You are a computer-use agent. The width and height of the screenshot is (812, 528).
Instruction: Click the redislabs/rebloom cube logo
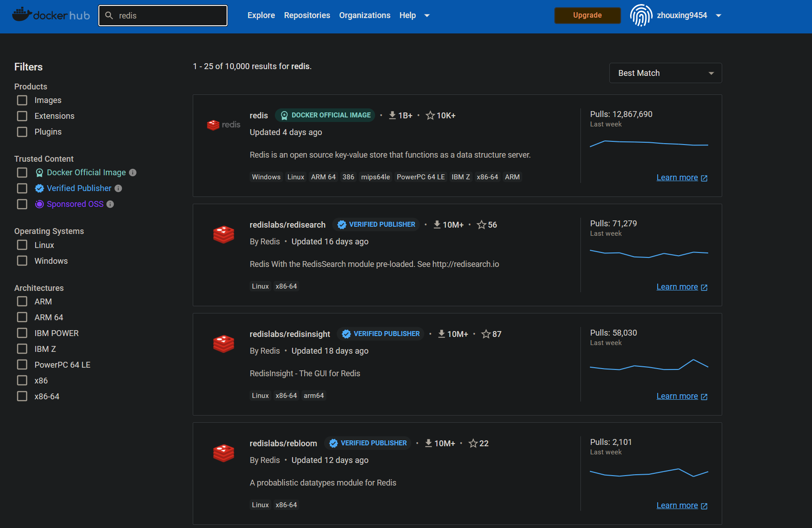pos(223,453)
